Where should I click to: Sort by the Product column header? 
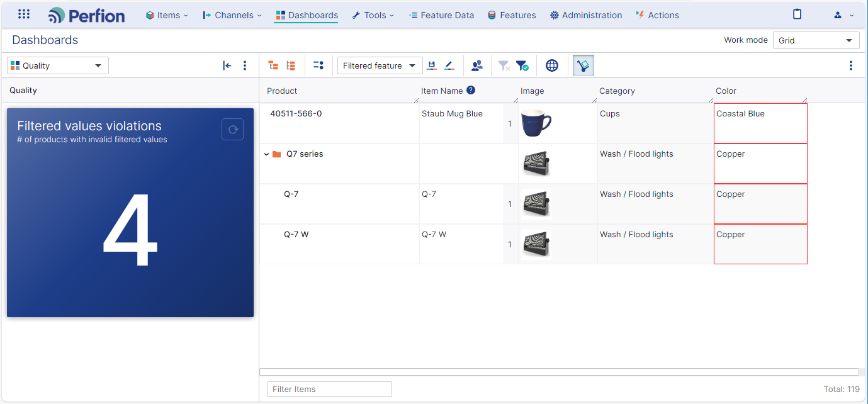[x=282, y=91]
